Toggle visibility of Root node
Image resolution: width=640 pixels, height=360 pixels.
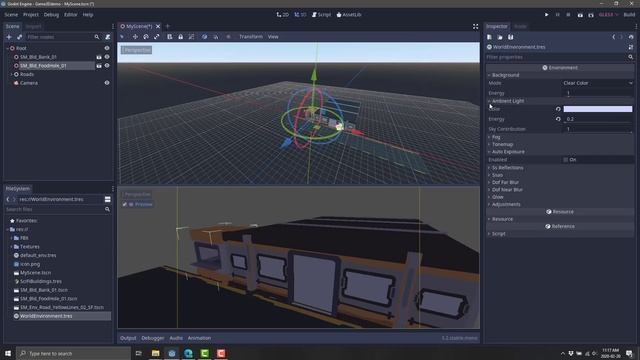click(x=107, y=48)
